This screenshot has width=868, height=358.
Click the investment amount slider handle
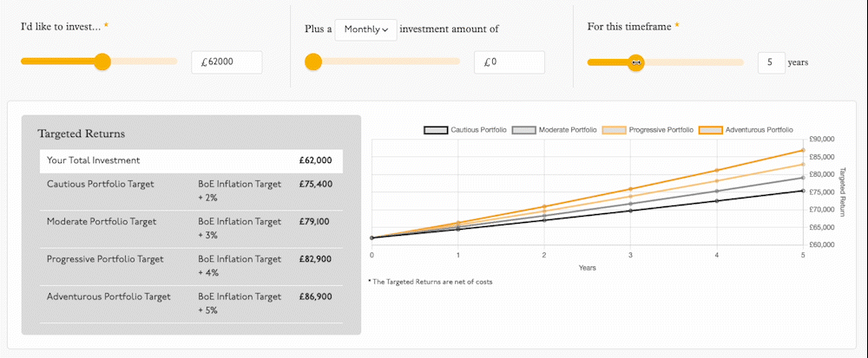point(102,62)
